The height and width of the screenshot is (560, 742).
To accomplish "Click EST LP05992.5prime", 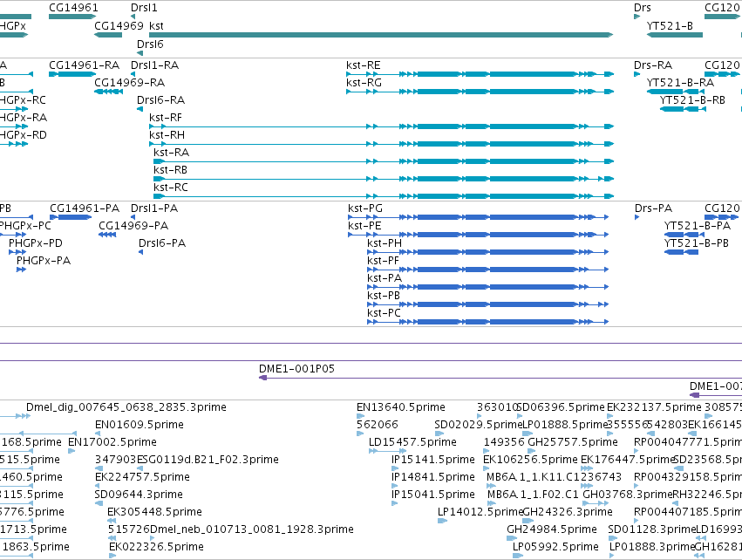I will (x=556, y=547).
